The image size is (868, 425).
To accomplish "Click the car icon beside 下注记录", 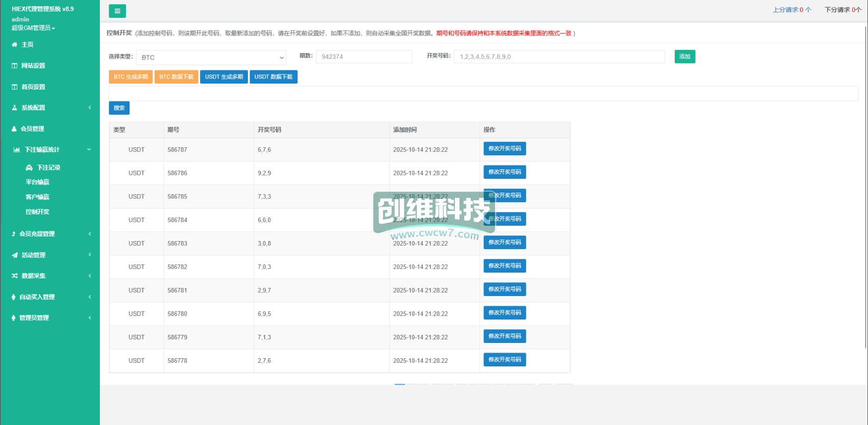I will pyautogui.click(x=29, y=168).
